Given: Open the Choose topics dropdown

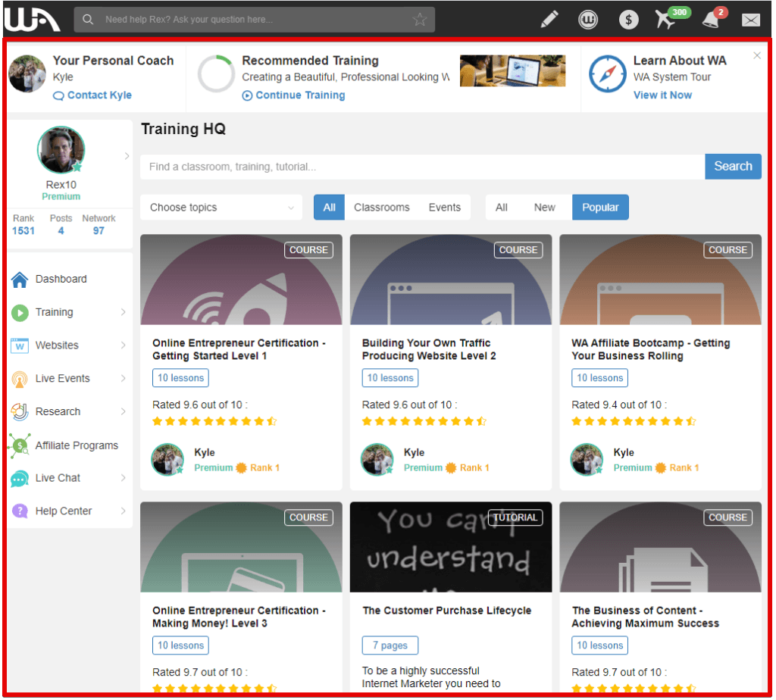Looking at the screenshot, I should click(x=221, y=208).
